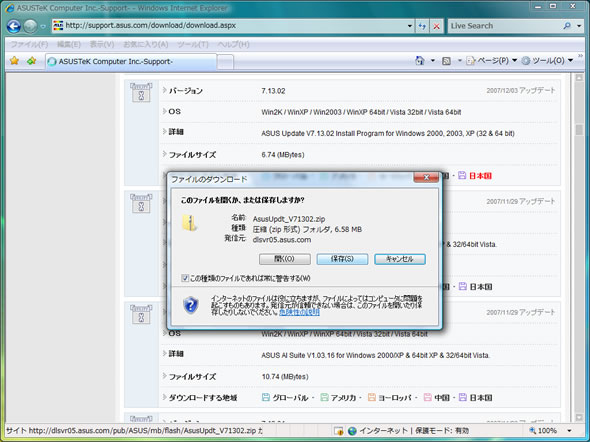Open the zoom level dropdown arrow in the status bar

[569, 431]
